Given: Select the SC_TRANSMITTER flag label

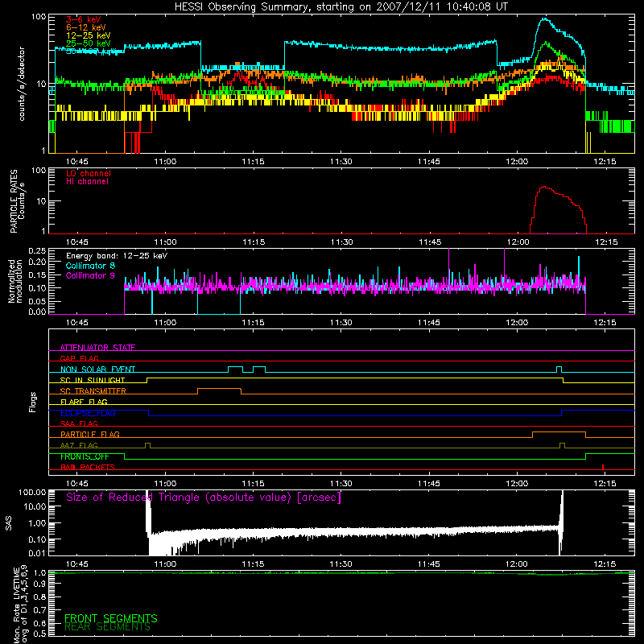Looking at the screenshot, I should tap(93, 391).
